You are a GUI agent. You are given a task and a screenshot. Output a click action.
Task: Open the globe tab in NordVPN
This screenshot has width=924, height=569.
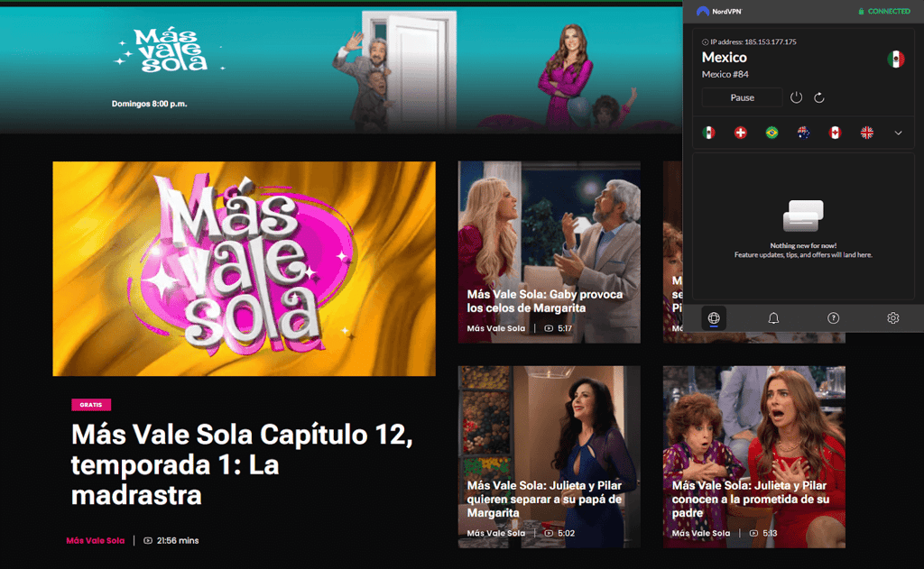(714, 318)
